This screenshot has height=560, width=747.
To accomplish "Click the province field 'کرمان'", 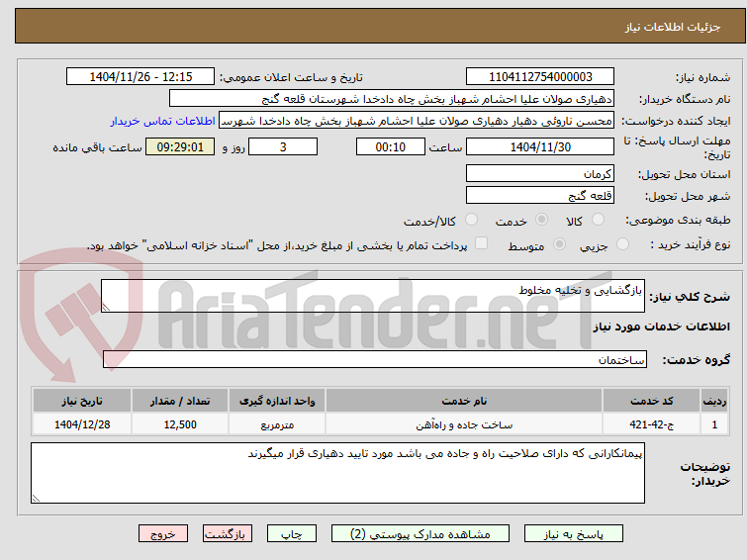I will [x=540, y=173].
